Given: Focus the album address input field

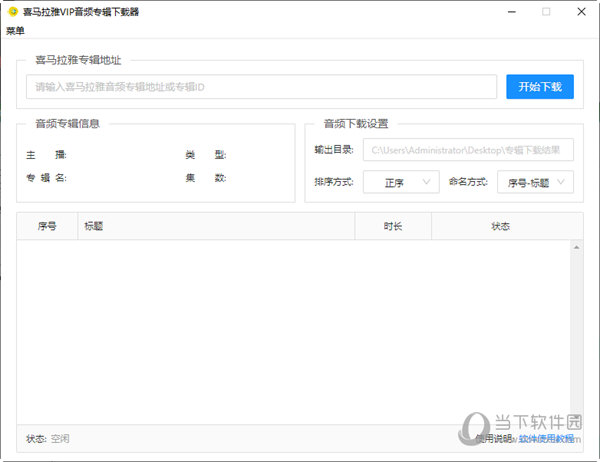Looking at the screenshot, I should point(261,87).
